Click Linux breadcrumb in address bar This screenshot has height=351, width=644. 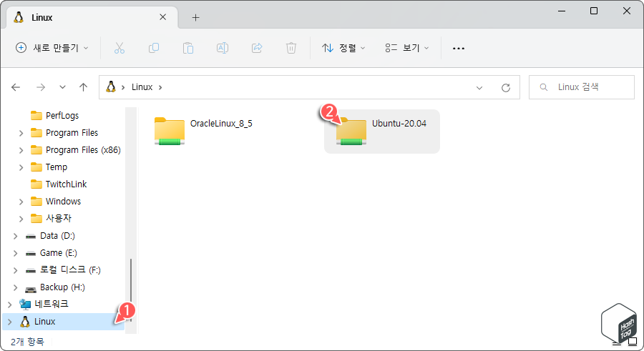[142, 87]
